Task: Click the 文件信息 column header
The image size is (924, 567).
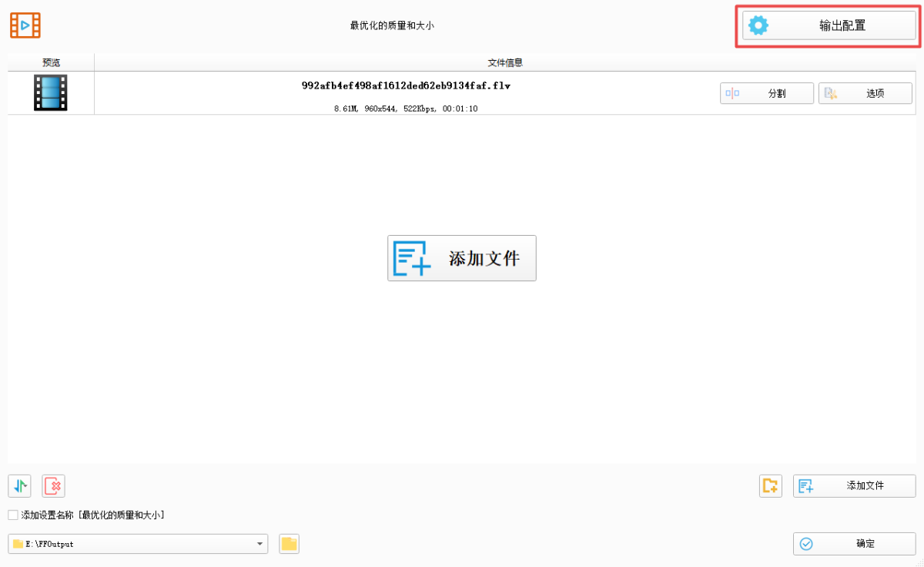Action: tap(505, 62)
